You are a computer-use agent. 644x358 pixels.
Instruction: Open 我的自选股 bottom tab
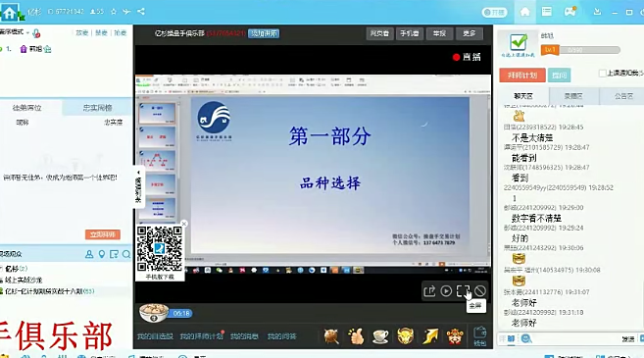155,336
